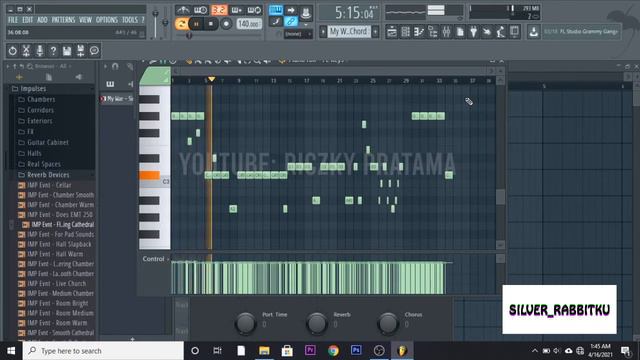Open the project info page icon
Viewport: 640px width, 360px height.
pyautogui.click(x=460, y=32)
